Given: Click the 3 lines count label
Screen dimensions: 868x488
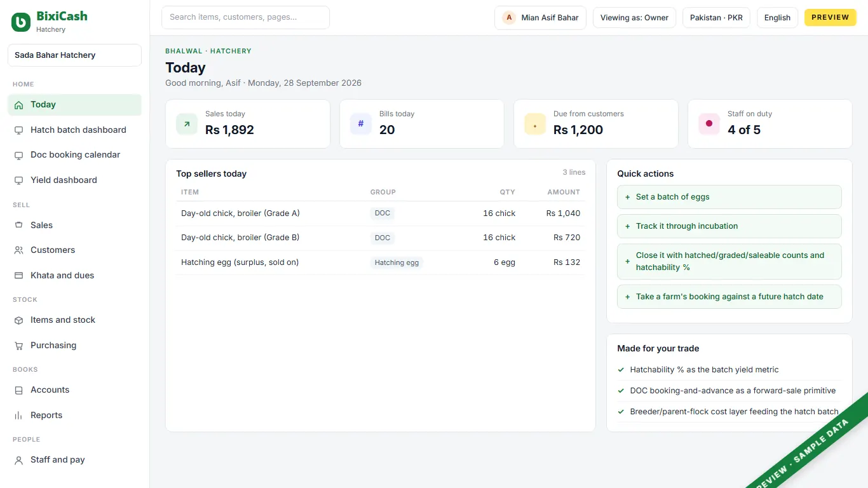Looking at the screenshot, I should (574, 172).
